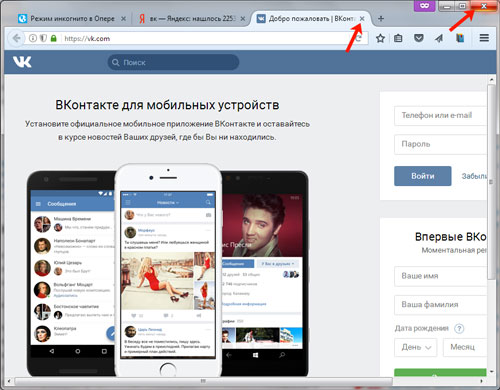The height and width of the screenshot is (390, 500).
Task: Maximize the browser window
Action: click(x=463, y=6)
